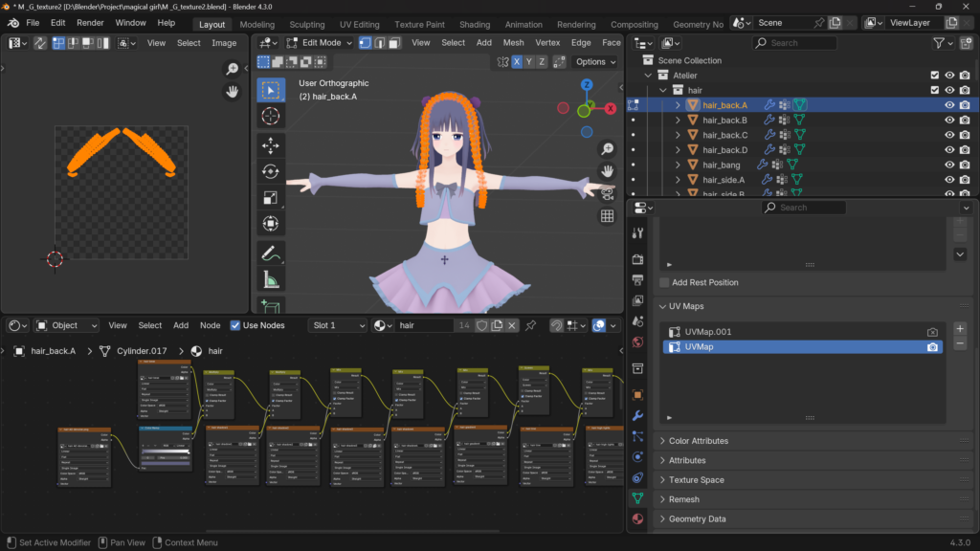
Task: Open the Slot 1 material slot dropdown
Action: (x=338, y=325)
